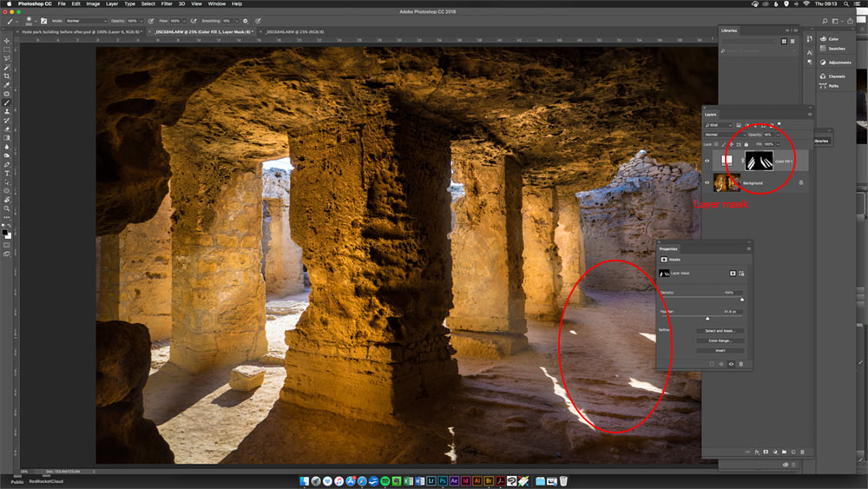Toggle pressure for opacity in options bar
Image resolution: width=868 pixels, height=489 pixels.
150,21
